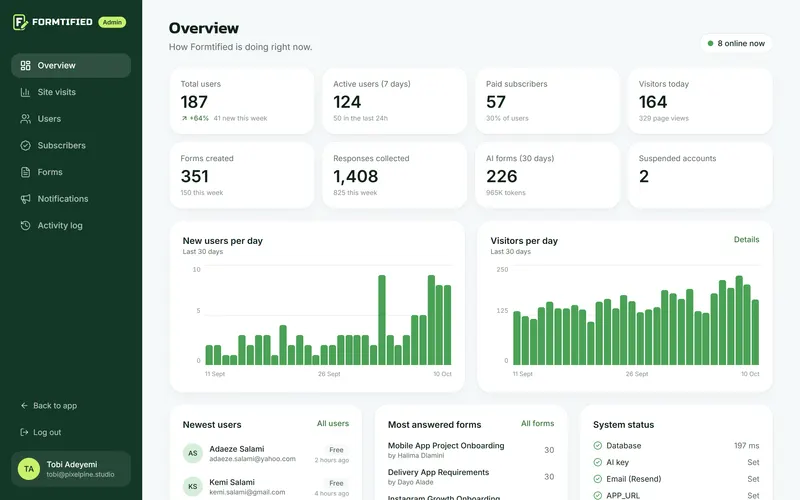Viewport: 800px width, 500px height.
Task: Click the Site visits bar chart icon
Action: point(25,92)
